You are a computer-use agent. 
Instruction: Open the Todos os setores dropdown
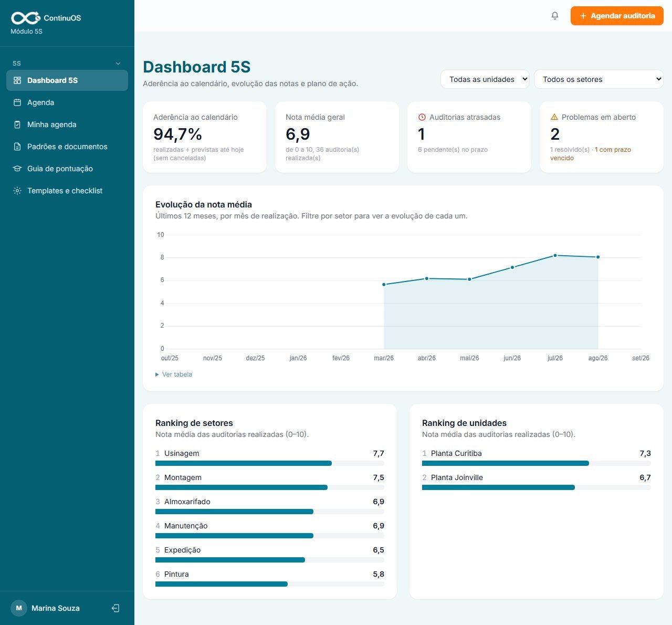point(598,79)
